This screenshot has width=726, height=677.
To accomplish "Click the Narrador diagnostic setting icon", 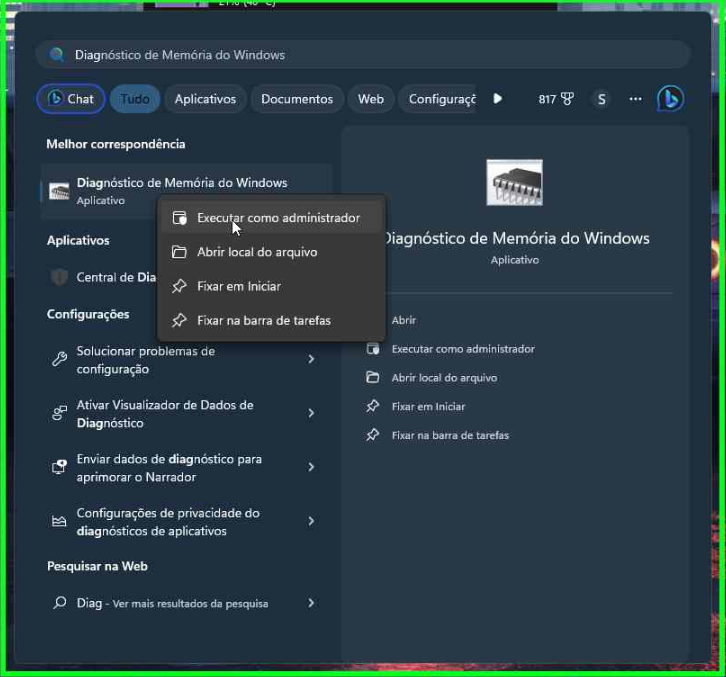I will (59, 467).
